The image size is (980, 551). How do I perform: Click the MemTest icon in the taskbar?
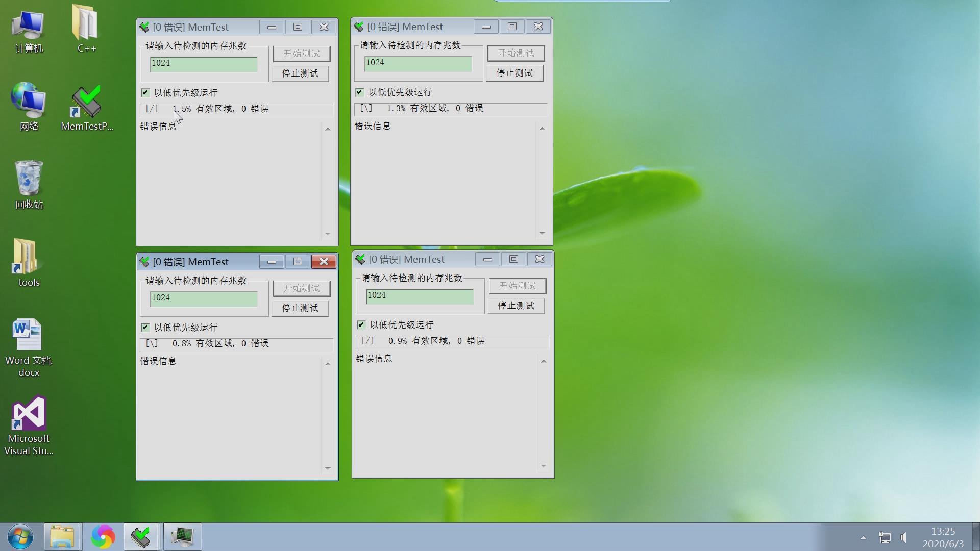[141, 537]
